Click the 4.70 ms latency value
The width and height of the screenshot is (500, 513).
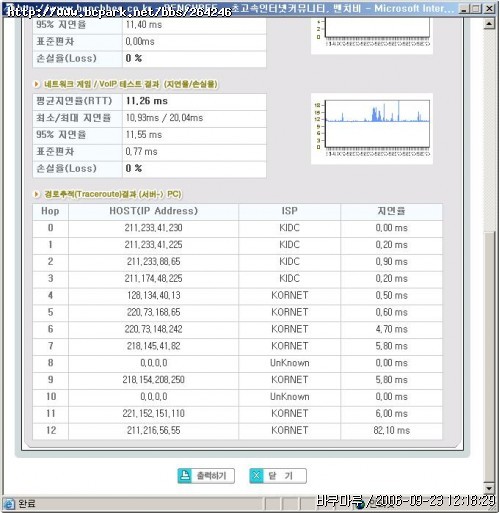[391, 329]
